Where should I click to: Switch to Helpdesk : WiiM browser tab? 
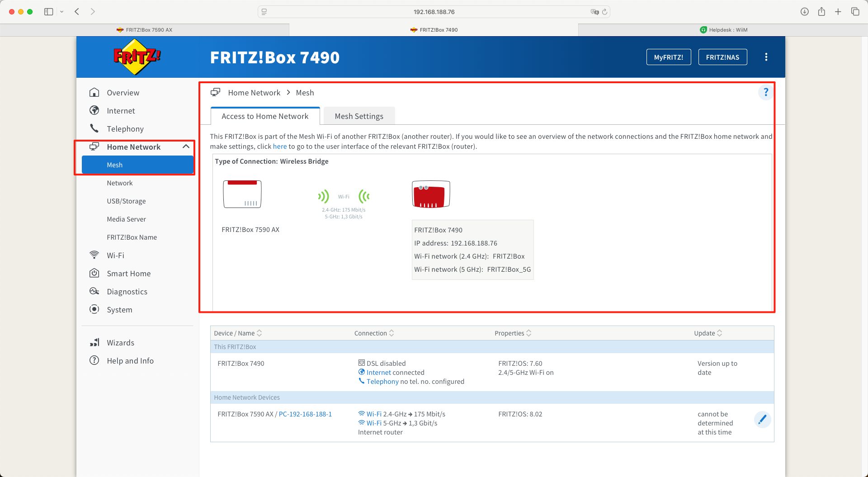(x=723, y=30)
